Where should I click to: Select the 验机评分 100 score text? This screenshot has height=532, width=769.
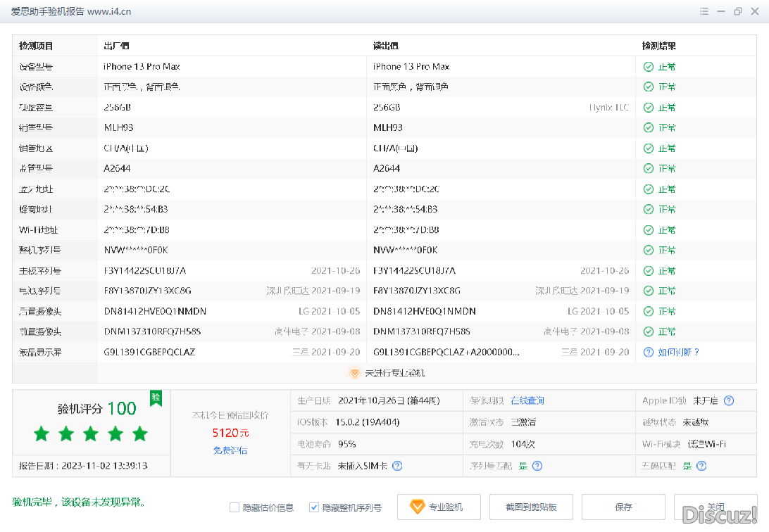(96, 409)
